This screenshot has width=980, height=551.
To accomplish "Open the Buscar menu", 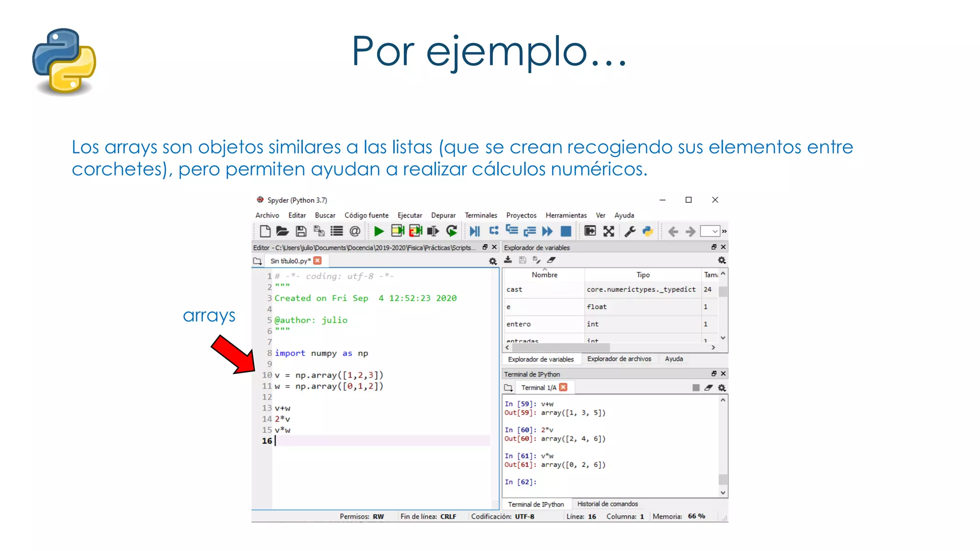I will click(x=325, y=215).
